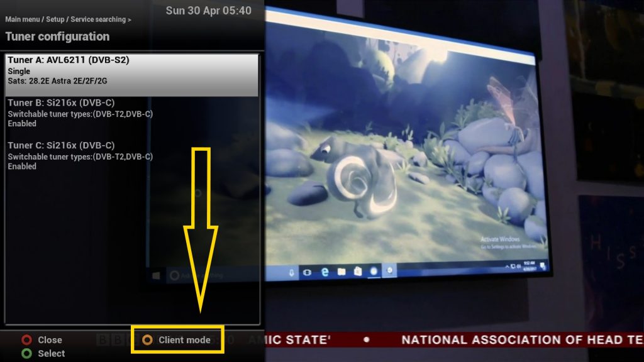The height and width of the screenshot is (362, 644).
Task: Click the Task View icon on the TV's taskbar
Action: (307, 272)
